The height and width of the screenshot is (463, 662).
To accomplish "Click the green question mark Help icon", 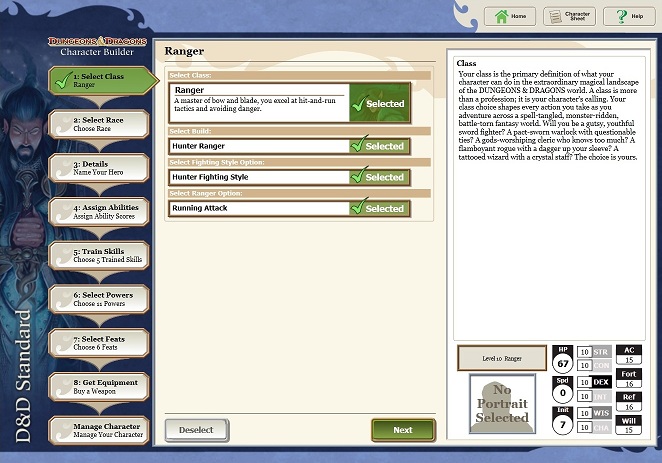I will tap(621, 16).
